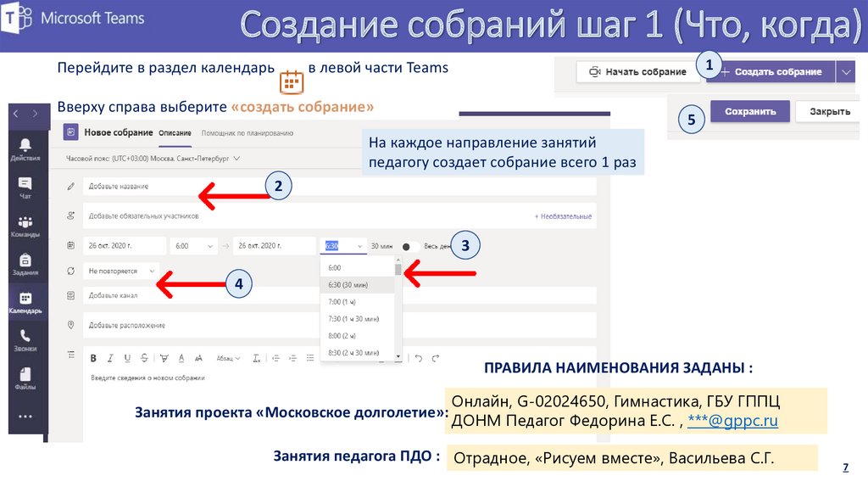Open paragraph style 'Абзац' dropdown
Viewport: 868px width, 487px height.
pyautogui.click(x=228, y=359)
